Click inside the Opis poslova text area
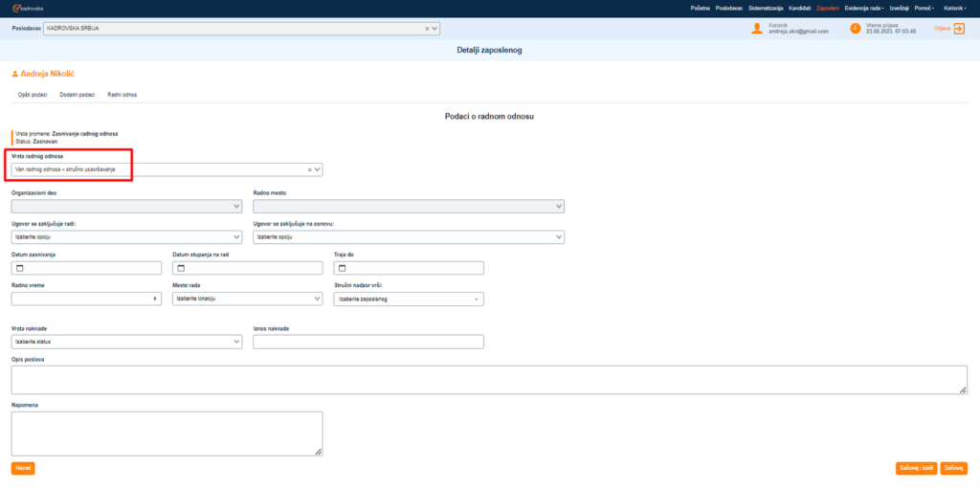The width and height of the screenshot is (980, 488). pos(488,379)
